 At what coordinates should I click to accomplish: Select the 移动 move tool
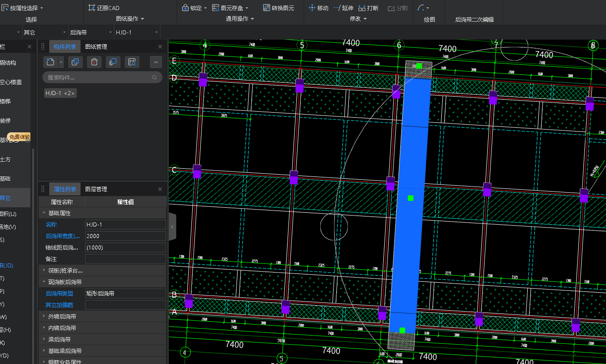click(318, 8)
